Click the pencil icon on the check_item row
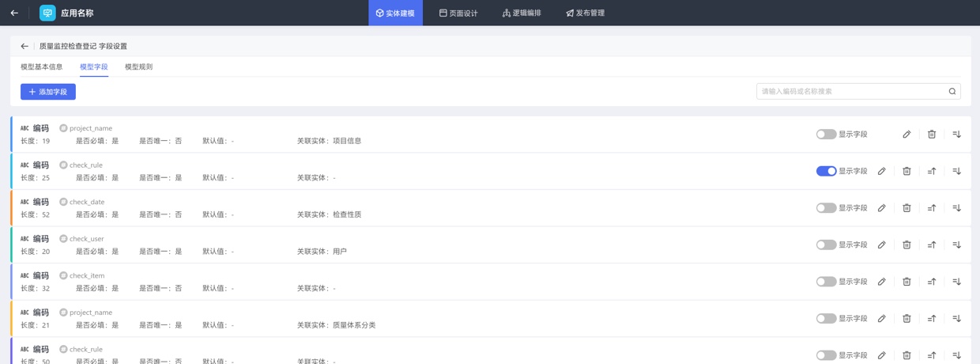 pyautogui.click(x=881, y=282)
